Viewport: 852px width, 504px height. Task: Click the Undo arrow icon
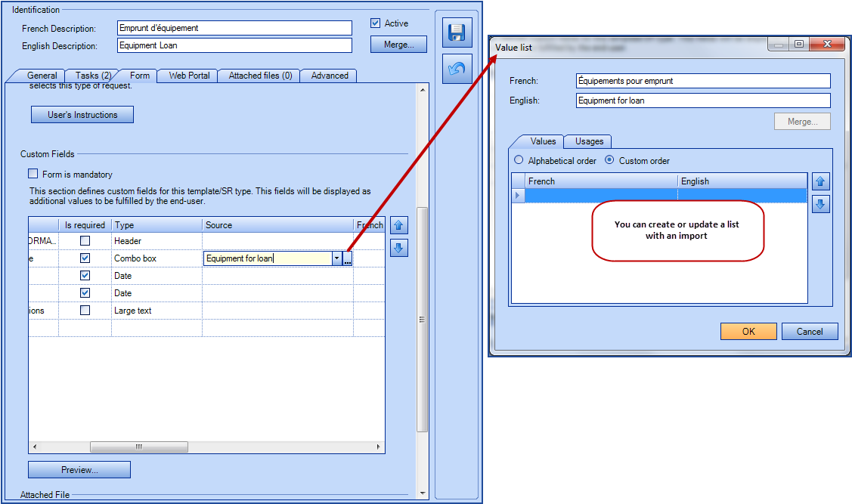point(457,69)
